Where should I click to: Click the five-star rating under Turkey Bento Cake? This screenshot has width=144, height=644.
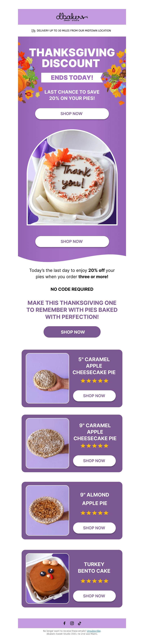pos(94,581)
